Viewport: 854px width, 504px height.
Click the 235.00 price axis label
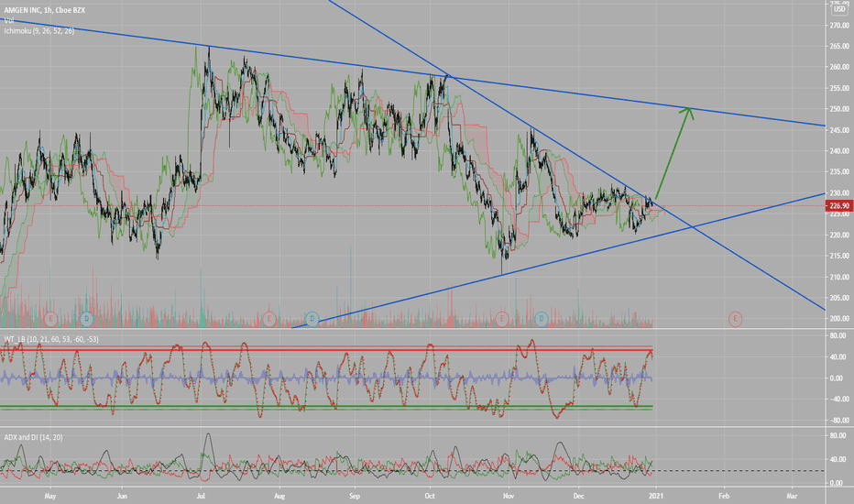coord(839,171)
